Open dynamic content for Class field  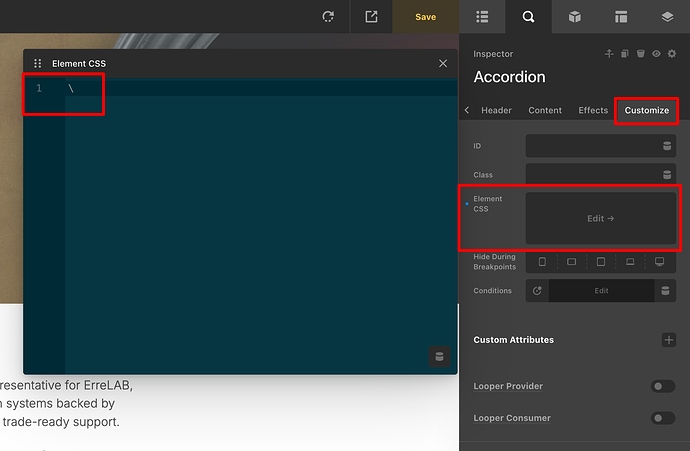667,175
